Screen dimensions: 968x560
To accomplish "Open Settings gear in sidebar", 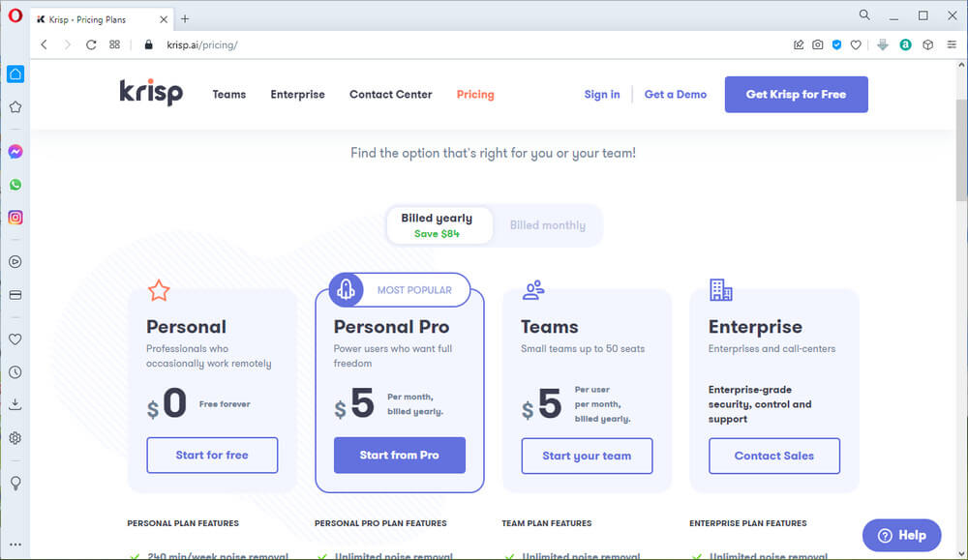I will pos(15,438).
